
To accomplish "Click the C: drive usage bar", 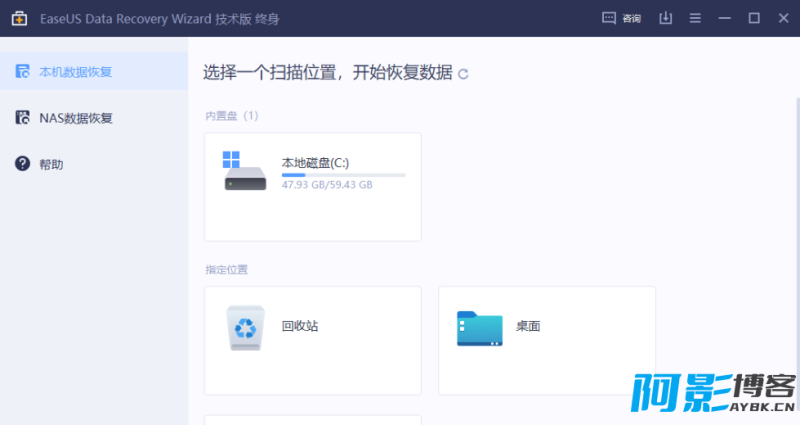I will pyautogui.click(x=343, y=175).
